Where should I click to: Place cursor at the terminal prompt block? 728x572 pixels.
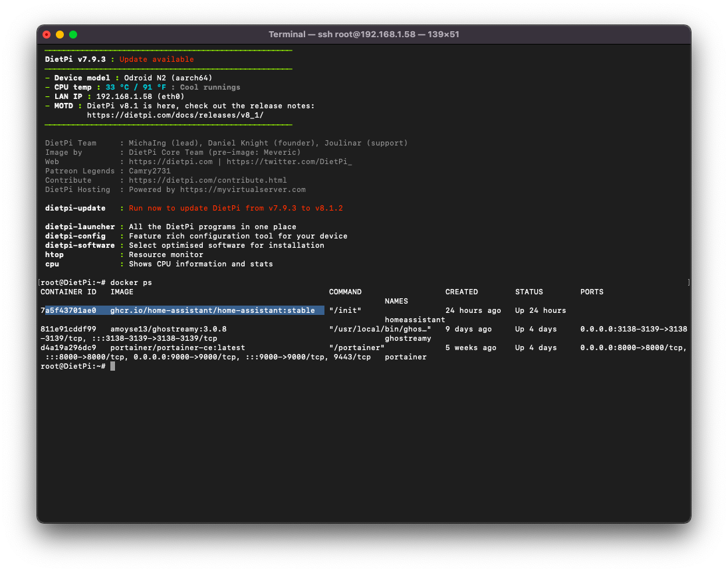[x=113, y=366]
